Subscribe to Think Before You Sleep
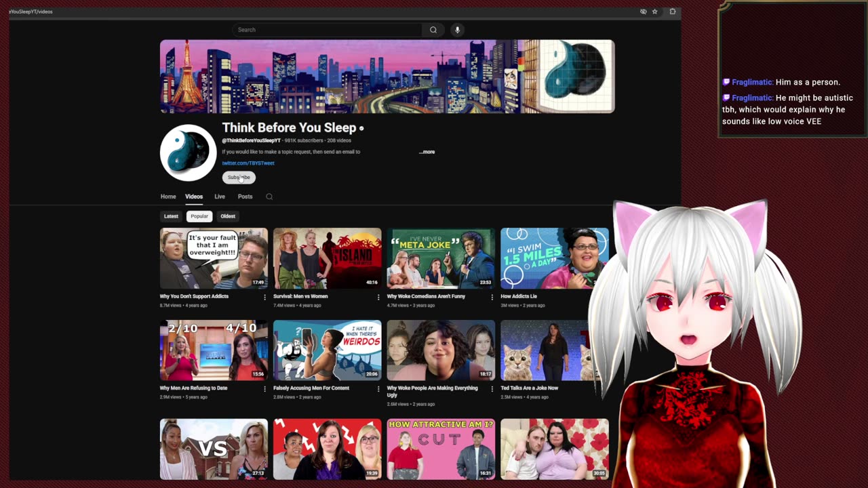This screenshot has height=488, width=868. (x=239, y=178)
